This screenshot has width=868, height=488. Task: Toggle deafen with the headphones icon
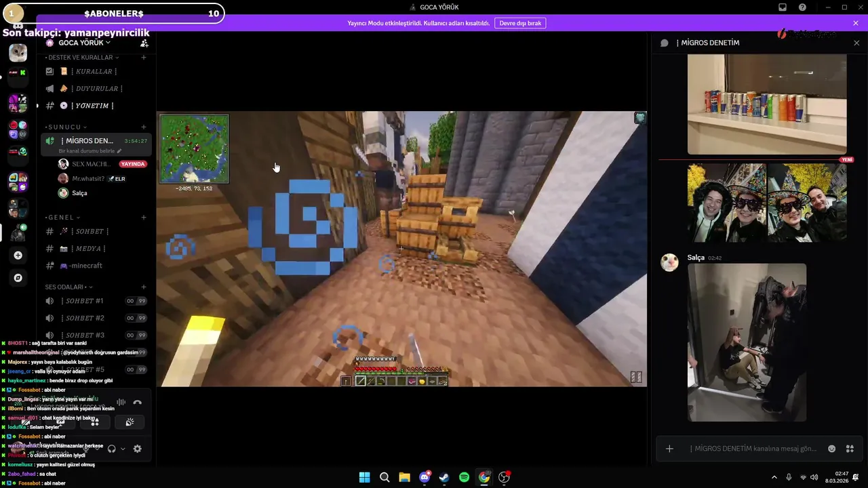tap(112, 449)
